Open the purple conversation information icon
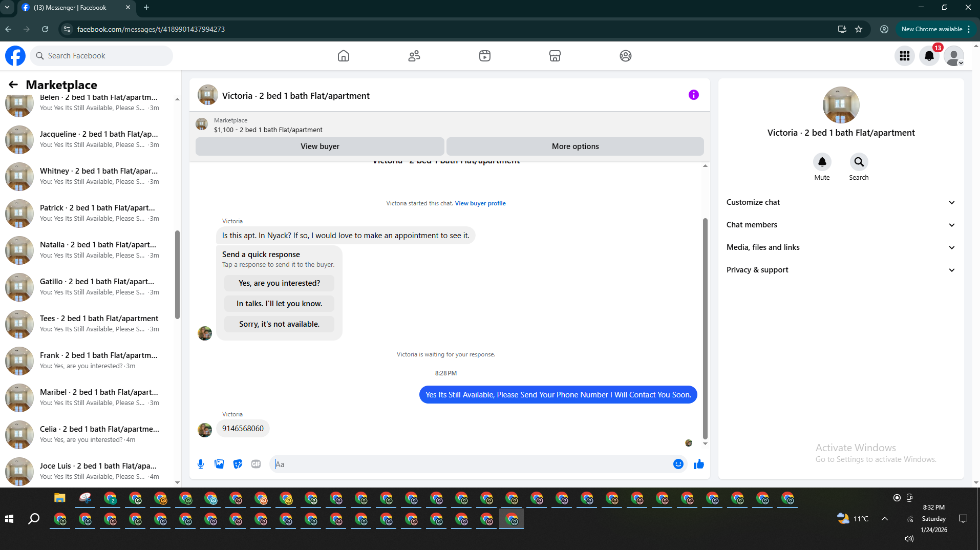 (x=694, y=95)
